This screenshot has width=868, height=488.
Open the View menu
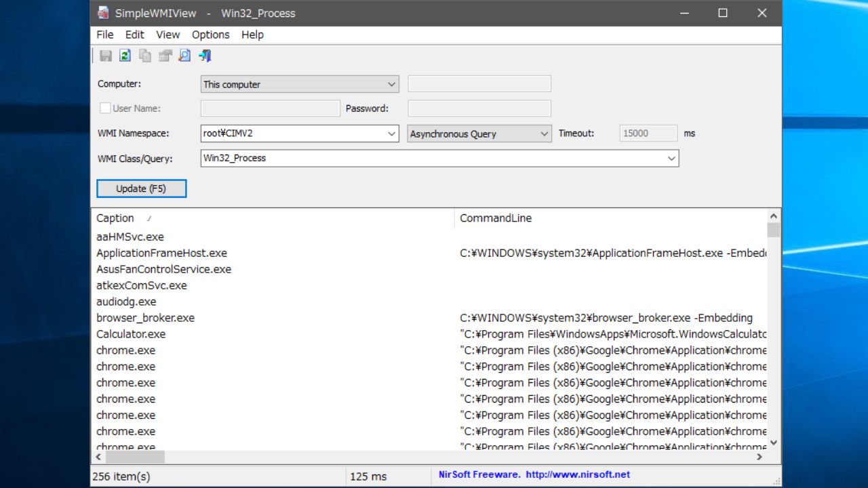(x=168, y=35)
